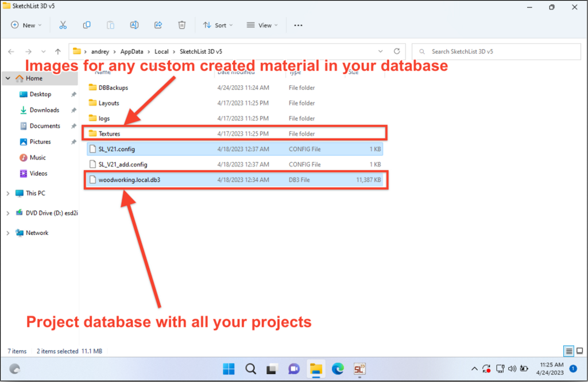Collapse the Home tree node
588x382 pixels.
(x=8, y=79)
